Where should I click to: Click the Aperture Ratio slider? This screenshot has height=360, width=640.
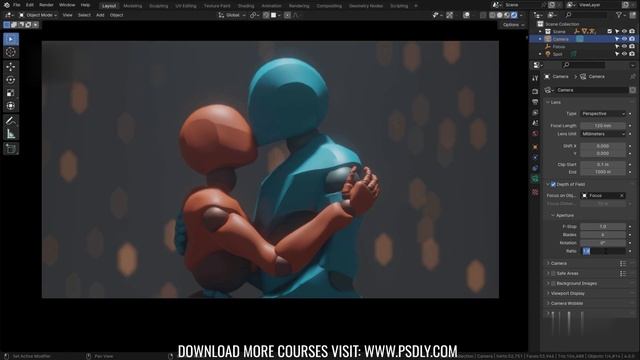(603, 251)
